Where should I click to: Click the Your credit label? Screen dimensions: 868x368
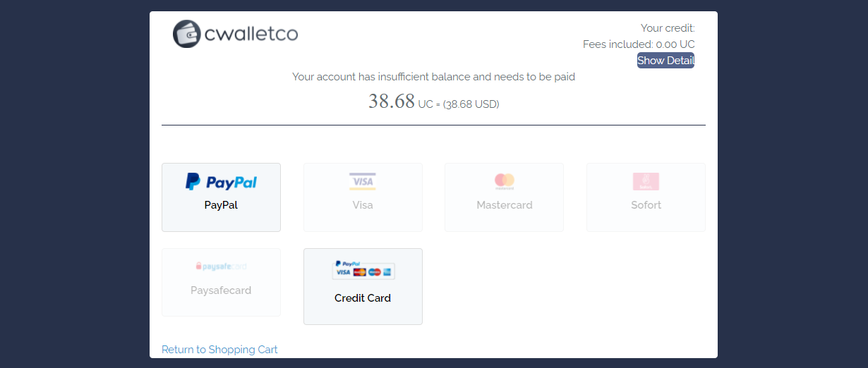(x=668, y=28)
